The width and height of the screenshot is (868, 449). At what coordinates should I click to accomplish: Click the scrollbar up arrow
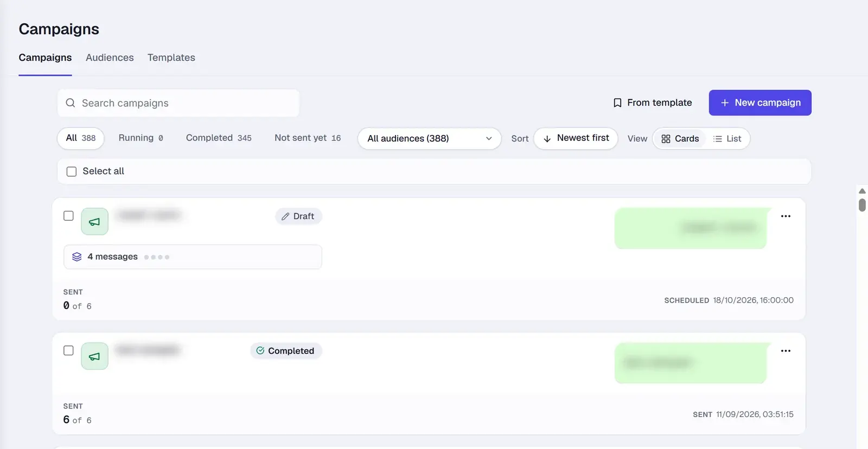point(862,191)
